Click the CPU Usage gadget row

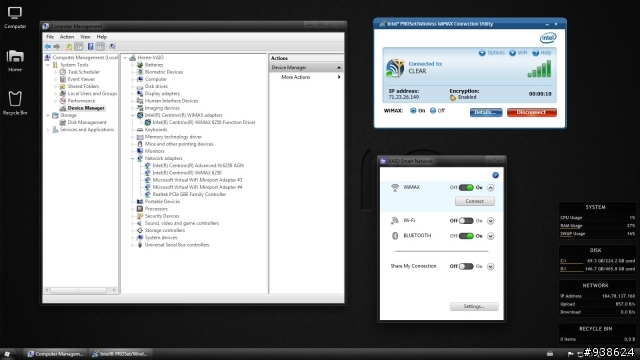click(598, 218)
